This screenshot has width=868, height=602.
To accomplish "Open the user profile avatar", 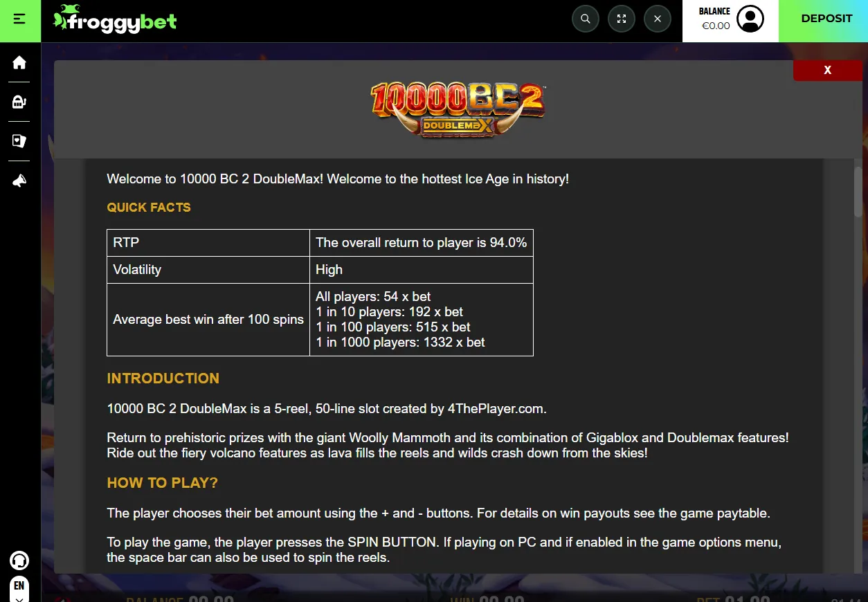I will click(x=750, y=19).
